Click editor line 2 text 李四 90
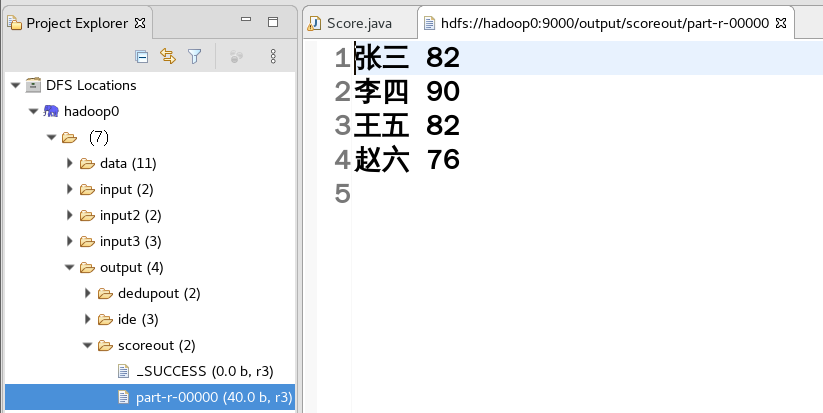The height and width of the screenshot is (413, 823). (x=407, y=92)
